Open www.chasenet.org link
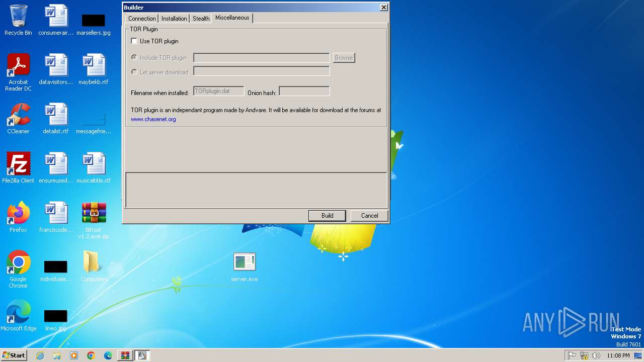The width and height of the screenshot is (644, 362). tap(153, 119)
